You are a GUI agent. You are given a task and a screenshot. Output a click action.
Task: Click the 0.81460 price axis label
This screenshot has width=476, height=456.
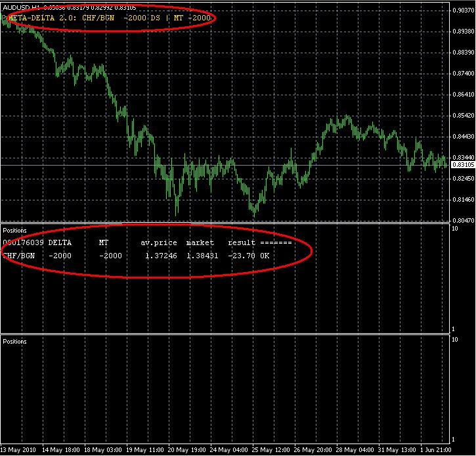pyautogui.click(x=463, y=200)
